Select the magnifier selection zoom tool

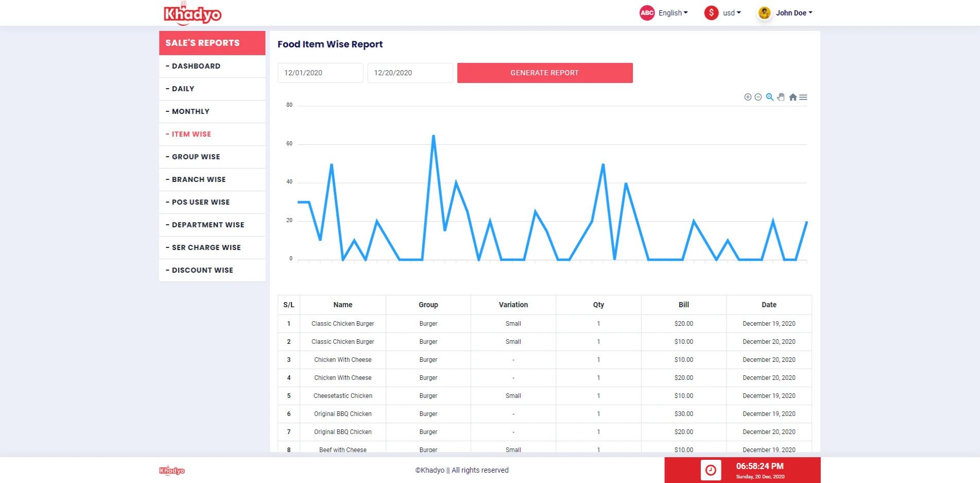769,97
